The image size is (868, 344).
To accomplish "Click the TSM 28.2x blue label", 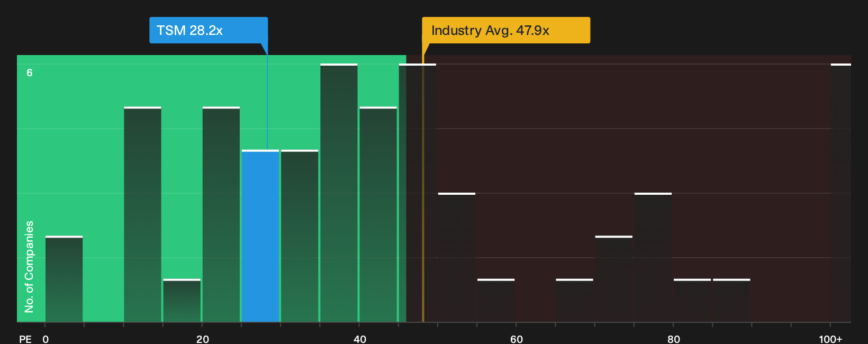I will pyautogui.click(x=209, y=30).
